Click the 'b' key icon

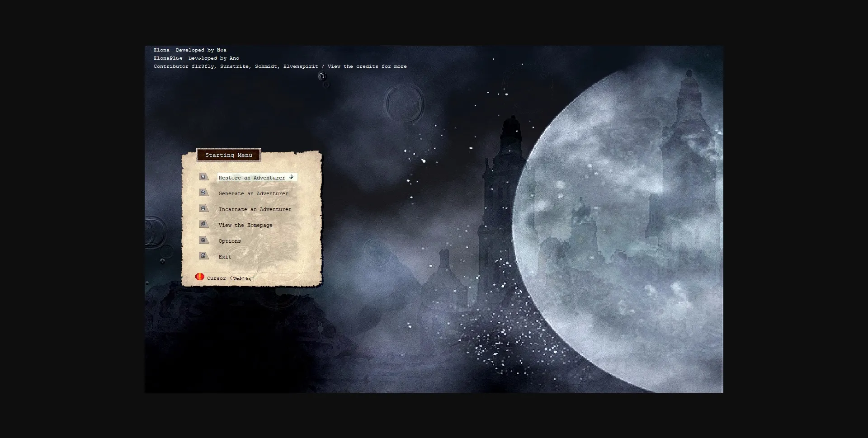(x=203, y=193)
